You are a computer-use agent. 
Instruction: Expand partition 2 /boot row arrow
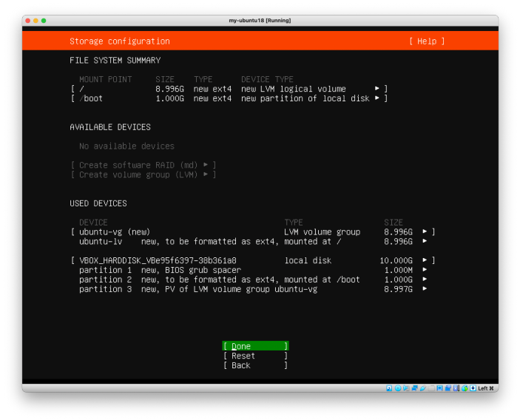[x=425, y=279]
